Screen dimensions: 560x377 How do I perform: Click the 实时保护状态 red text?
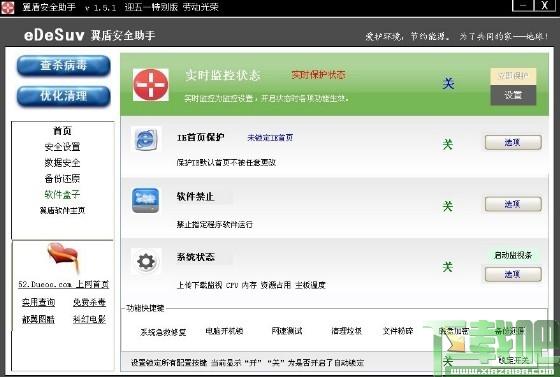(319, 75)
